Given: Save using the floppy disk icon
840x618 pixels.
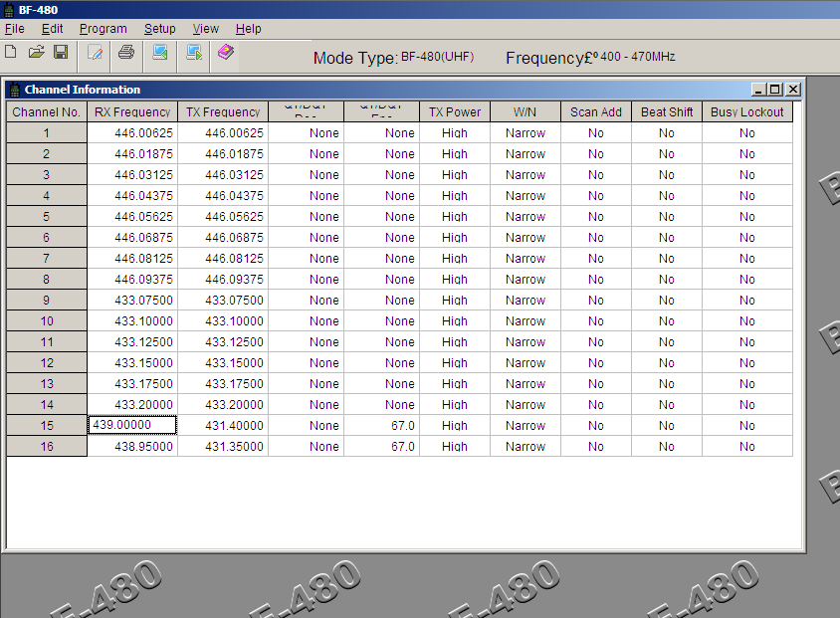Looking at the screenshot, I should [x=61, y=52].
